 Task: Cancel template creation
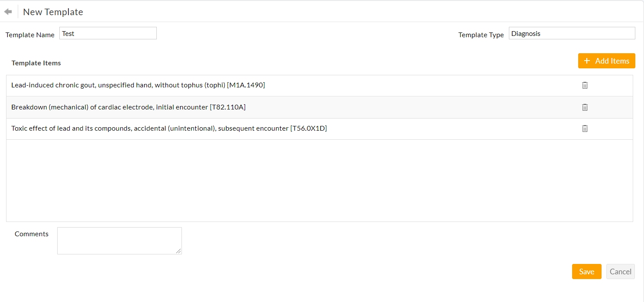620,272
